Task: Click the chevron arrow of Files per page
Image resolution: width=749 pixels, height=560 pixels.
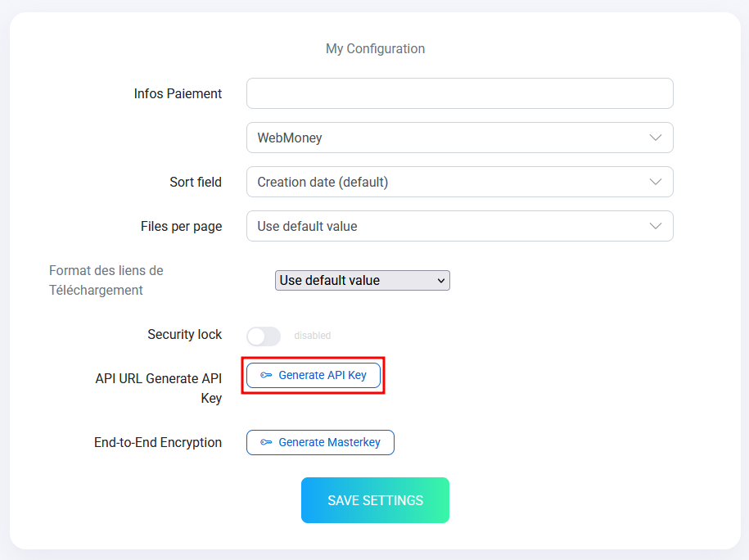Action: (x=656, y=226)
